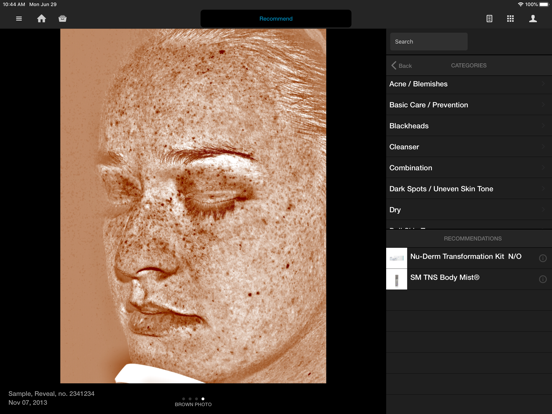The image size is (552, 414).
Task: Open the Dry category
Action: (469, 210)
